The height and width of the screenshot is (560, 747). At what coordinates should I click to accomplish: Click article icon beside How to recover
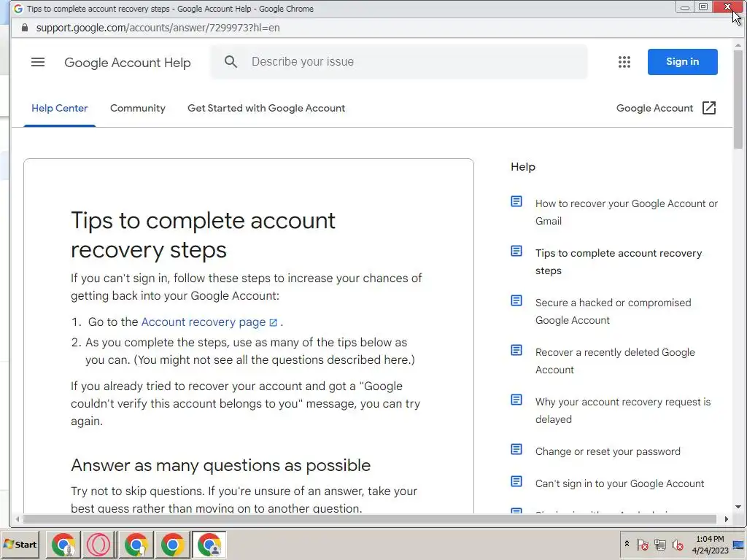[x=516, y=201]
